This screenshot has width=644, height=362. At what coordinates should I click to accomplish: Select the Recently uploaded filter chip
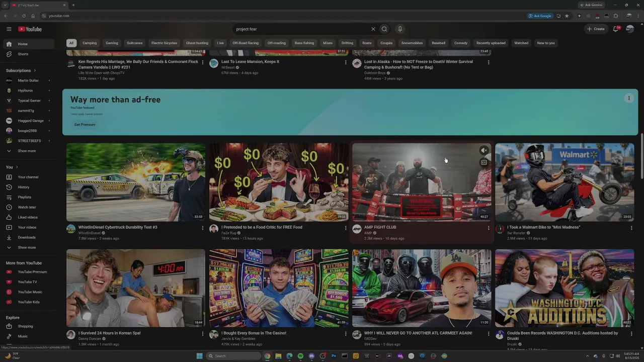[491, 43]
